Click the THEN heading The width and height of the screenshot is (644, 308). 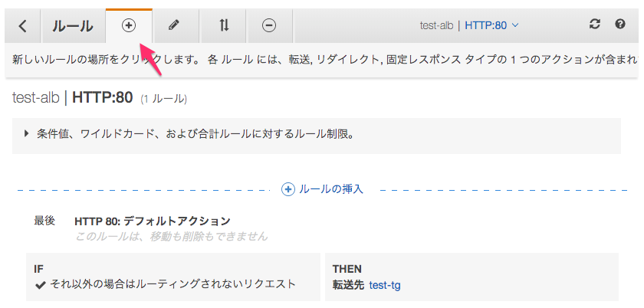pyautogui.click(x=347, y=269)
